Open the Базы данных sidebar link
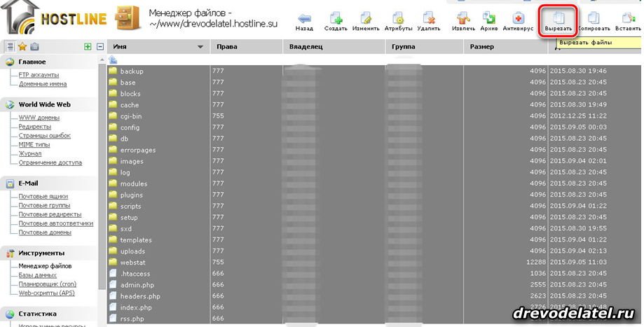644x327 pixels. [38, 275]
